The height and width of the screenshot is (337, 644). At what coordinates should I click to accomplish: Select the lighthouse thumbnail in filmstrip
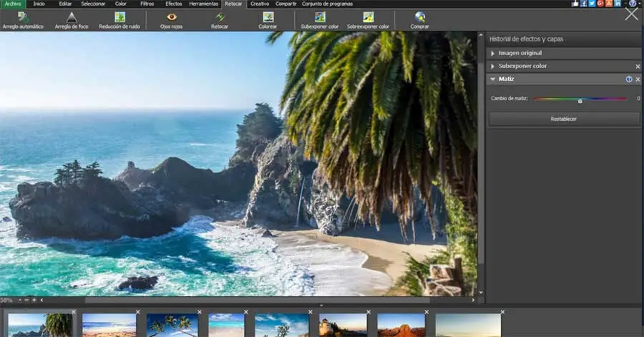click(343, 326)
